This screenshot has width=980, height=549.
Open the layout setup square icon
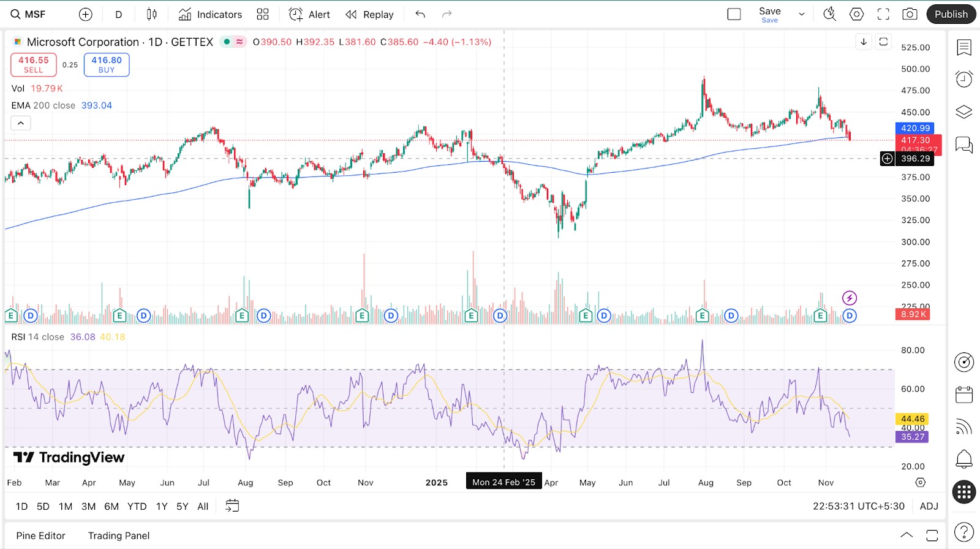(734, 14)
